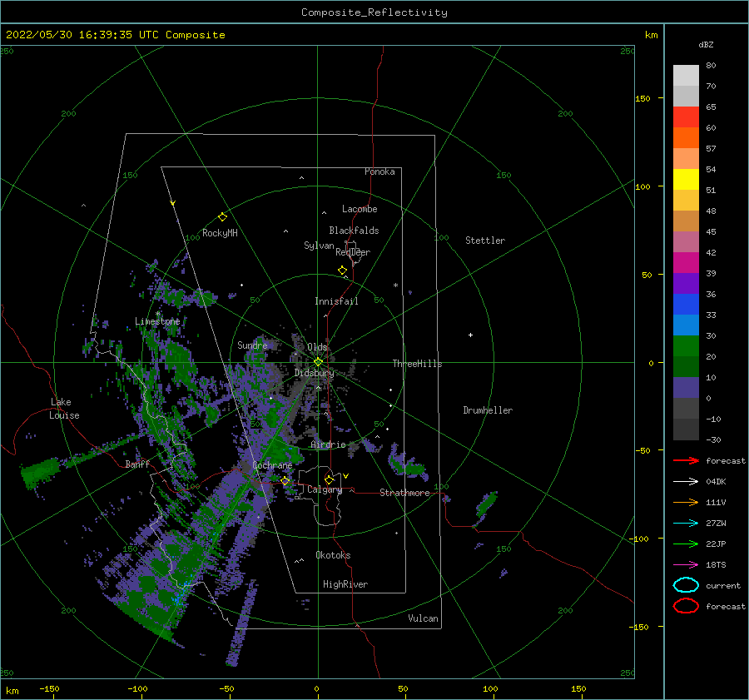This screenshot has height=700, width=749.
Task: Click the Ponoka town label
Action: 379,171
